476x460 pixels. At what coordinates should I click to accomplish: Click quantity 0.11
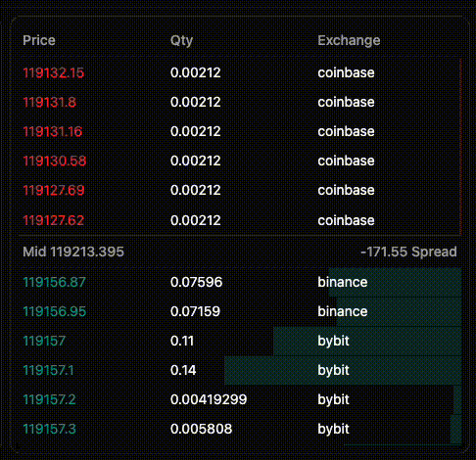(x=182, y=341)
